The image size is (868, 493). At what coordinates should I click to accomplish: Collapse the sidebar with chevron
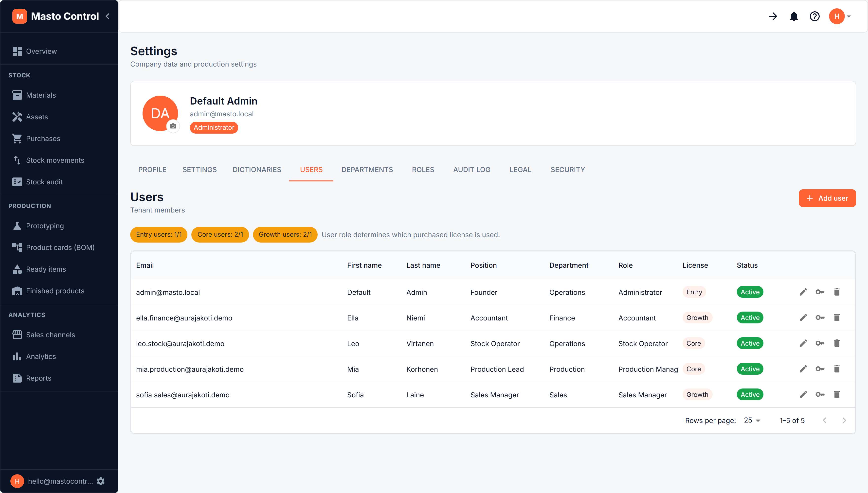[x=108, y=16]
